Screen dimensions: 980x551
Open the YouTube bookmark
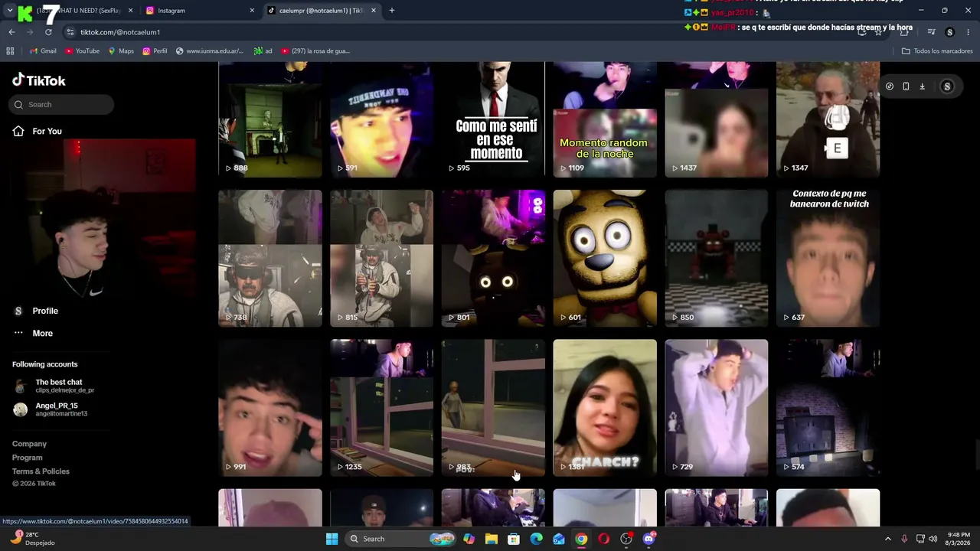[82, 51]
